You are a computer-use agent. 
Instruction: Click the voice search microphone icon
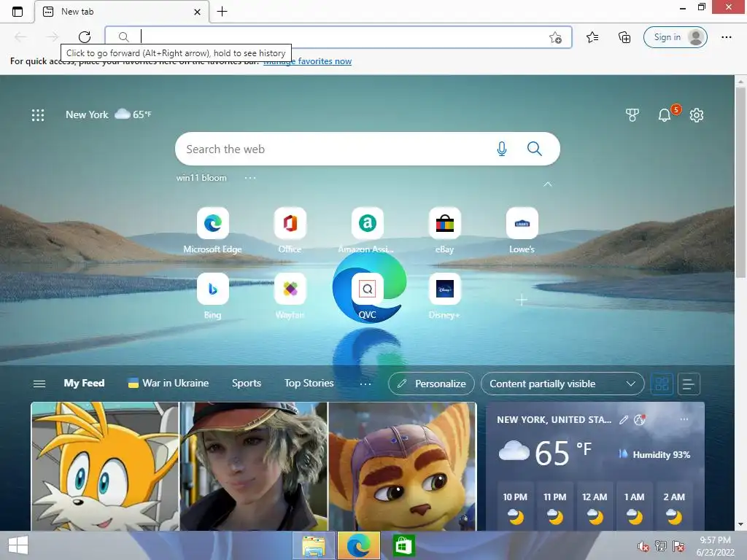(501, 149)
